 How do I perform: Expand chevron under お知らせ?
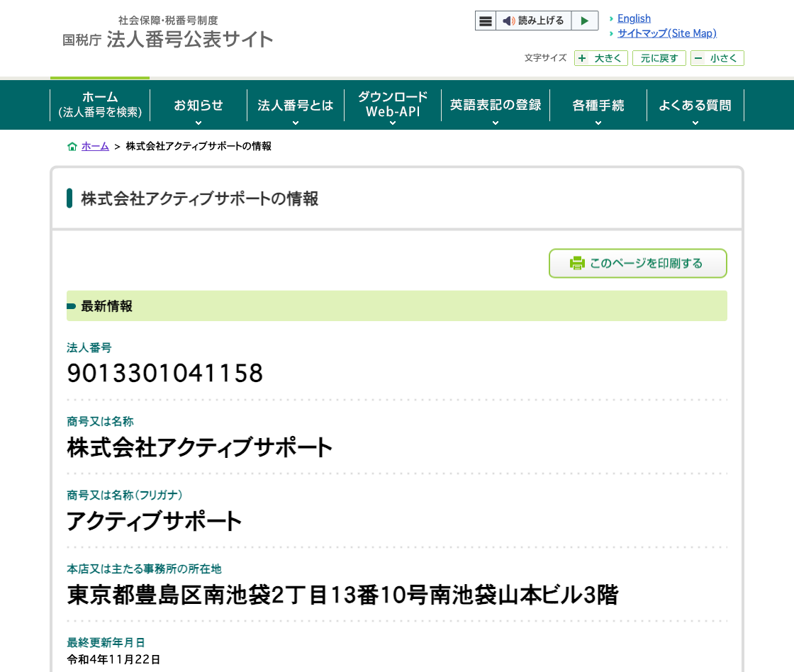click(x=198, y=123)
